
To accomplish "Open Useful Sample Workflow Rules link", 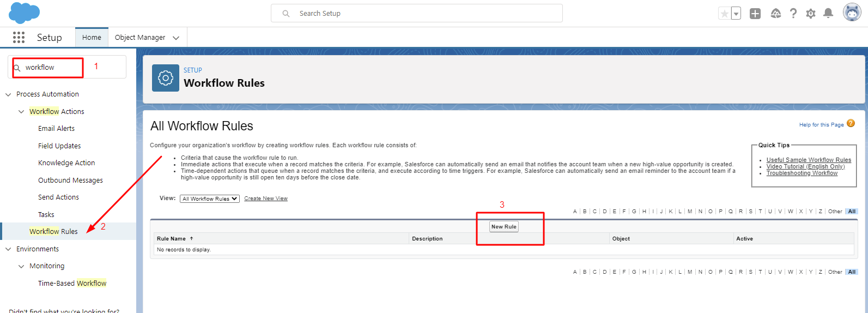I will (809, 160).
